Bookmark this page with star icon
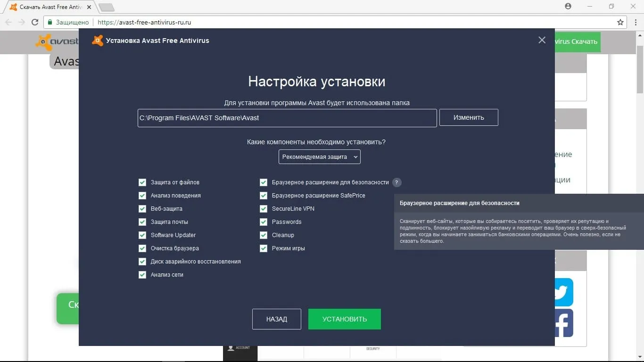Screen dimensions: 644x362 point(620,22)
